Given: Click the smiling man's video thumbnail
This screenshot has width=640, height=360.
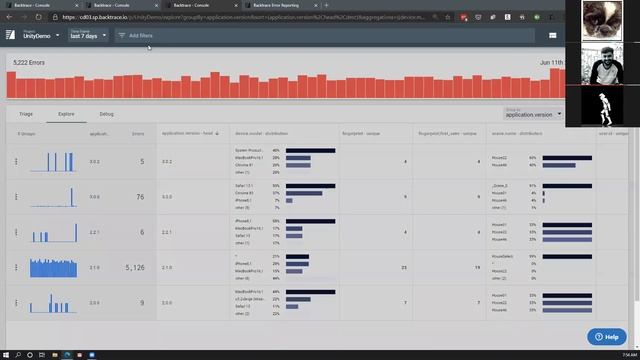Looking at the screenshot, I should click(602, 64).
